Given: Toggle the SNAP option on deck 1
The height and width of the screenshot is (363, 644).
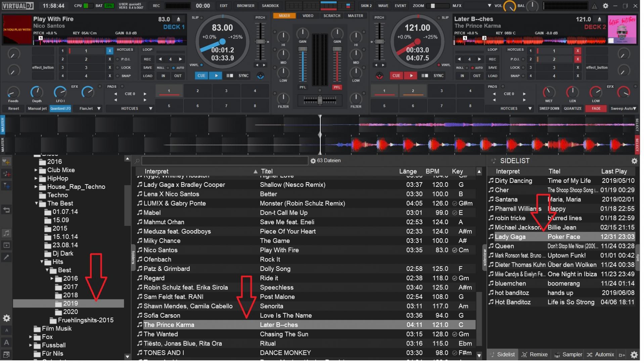Looking at the screenshot, I should point(124,76).
